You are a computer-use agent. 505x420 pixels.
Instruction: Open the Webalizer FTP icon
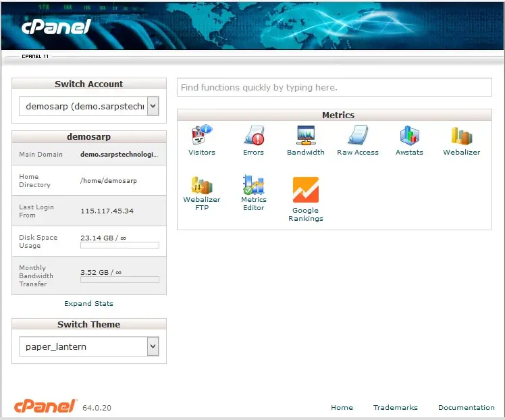click(x=202, y=184)
